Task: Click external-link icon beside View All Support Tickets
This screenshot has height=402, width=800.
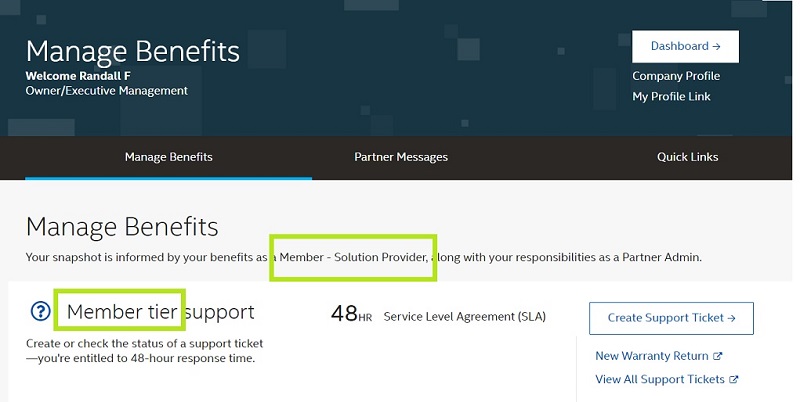Action: coord(734,380)
